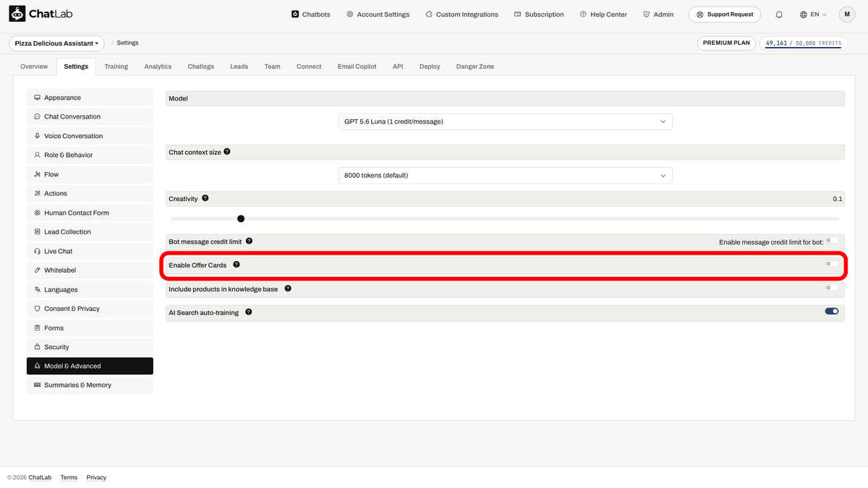Image resolution: width=868 pixels, height=488 pixels.
Task: Click the ChatLab robot logo icon
Action: [17, 14]
